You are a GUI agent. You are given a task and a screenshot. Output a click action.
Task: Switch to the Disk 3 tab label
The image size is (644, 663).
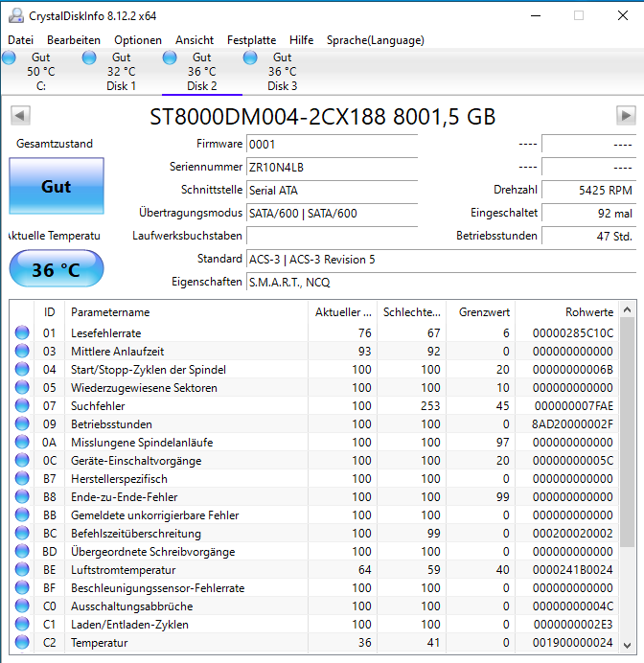[282, 86]
